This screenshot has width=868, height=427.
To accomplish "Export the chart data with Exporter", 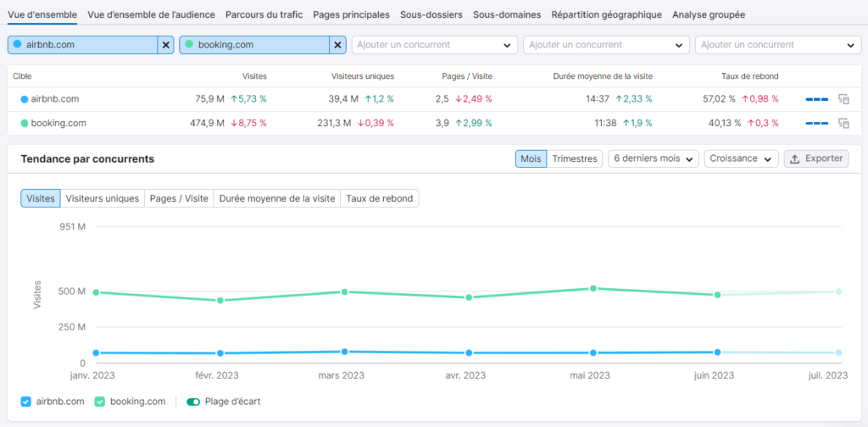I will point(816,158).
